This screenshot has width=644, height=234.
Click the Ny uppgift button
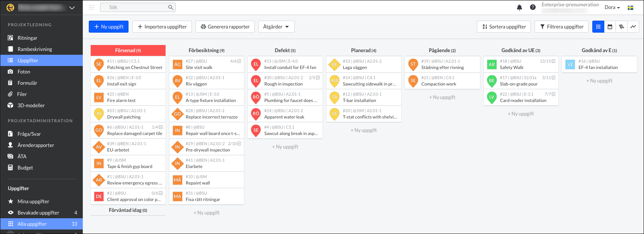tap(109, 27)
